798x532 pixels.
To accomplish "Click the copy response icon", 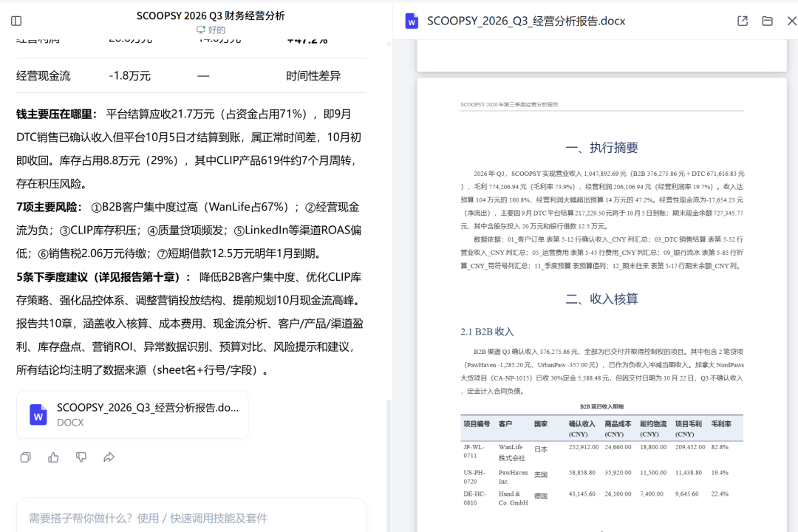I will pyautogui.click(x=25, y=457).
